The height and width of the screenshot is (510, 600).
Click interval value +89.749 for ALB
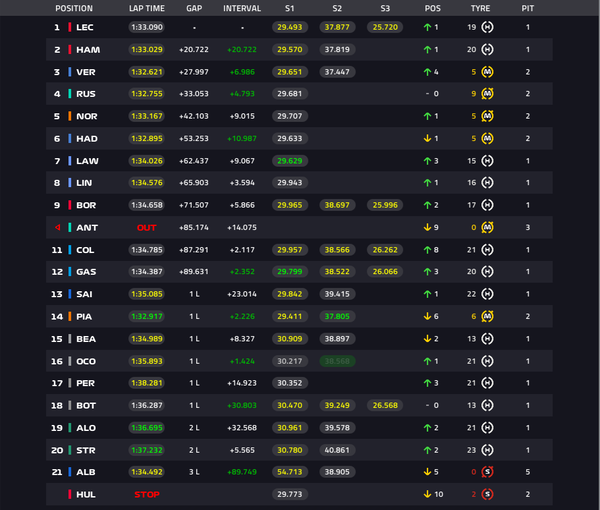coord(242,472)
